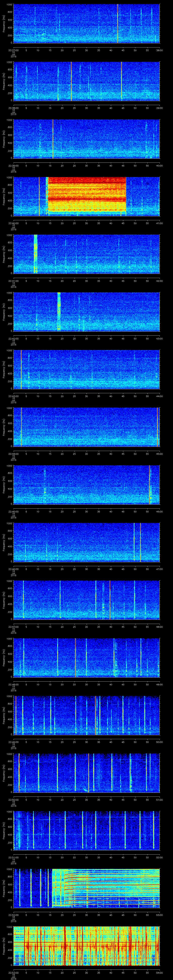Viewport: 173px width, 980px height.
Task: Select the spectrogram panel starting 22:43:00
Action: point(87,369)
